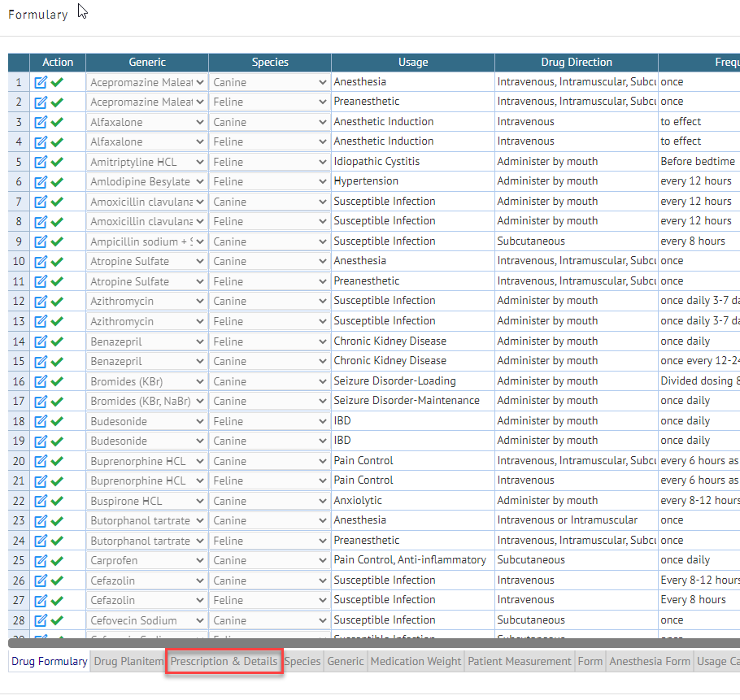Click the green checkmark in row 15
The image size is (740, 700).
click(57, 361)
